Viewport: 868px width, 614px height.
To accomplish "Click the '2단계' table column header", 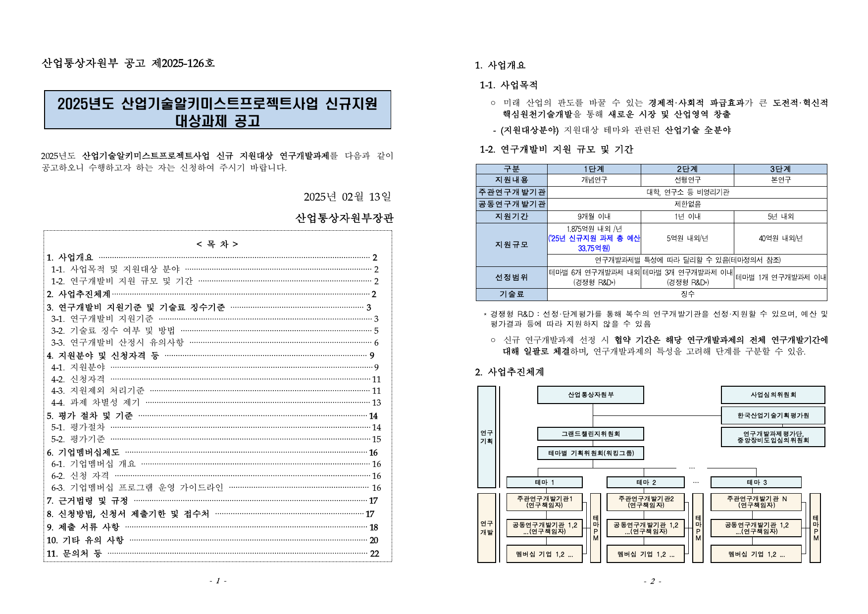I will tap(687, 169).
